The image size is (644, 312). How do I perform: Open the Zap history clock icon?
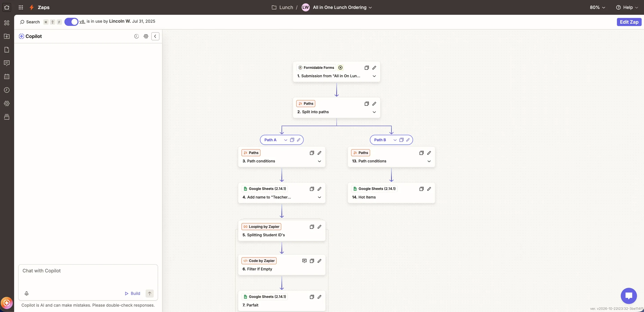tap(7, 90)
